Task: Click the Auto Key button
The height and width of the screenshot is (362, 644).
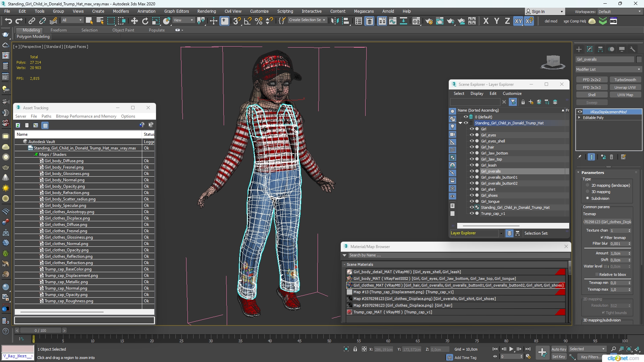Action: (559, 349)
